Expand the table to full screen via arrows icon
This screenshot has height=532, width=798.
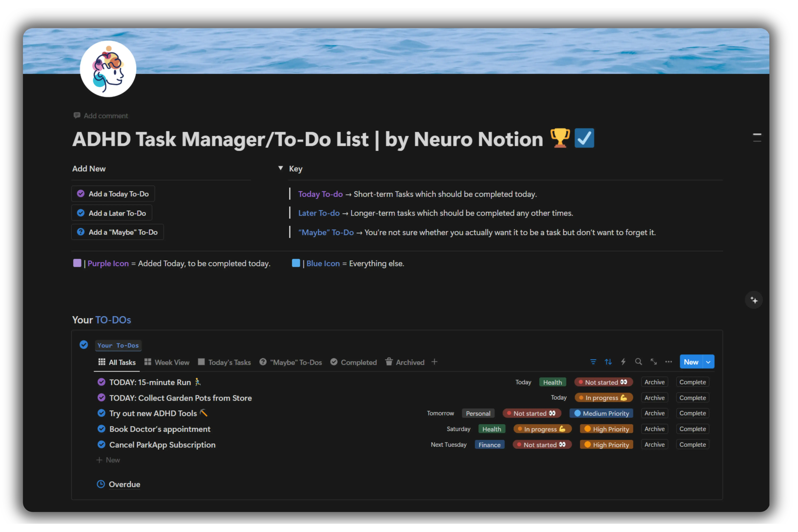[x=653, y=362]
